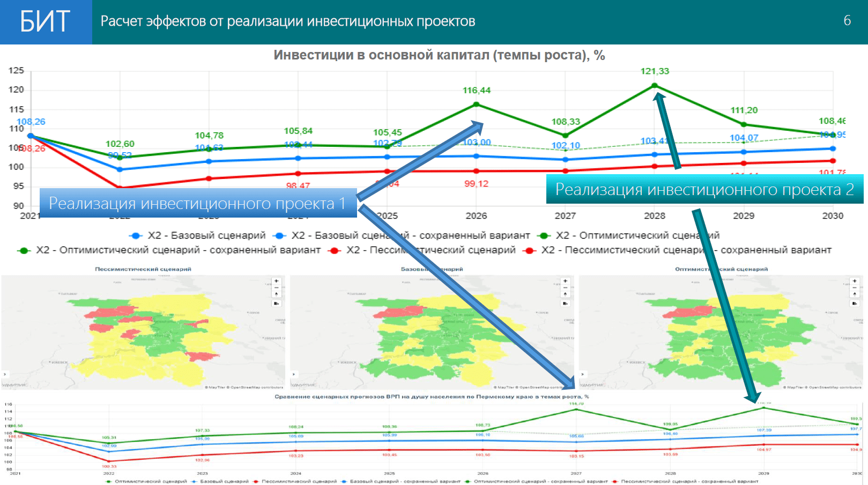The width and height of the screenshot is (868, 485).
Task: Toggle the 'X2 - Пессимистический сценарий' legend series
Action: point(421,250)
